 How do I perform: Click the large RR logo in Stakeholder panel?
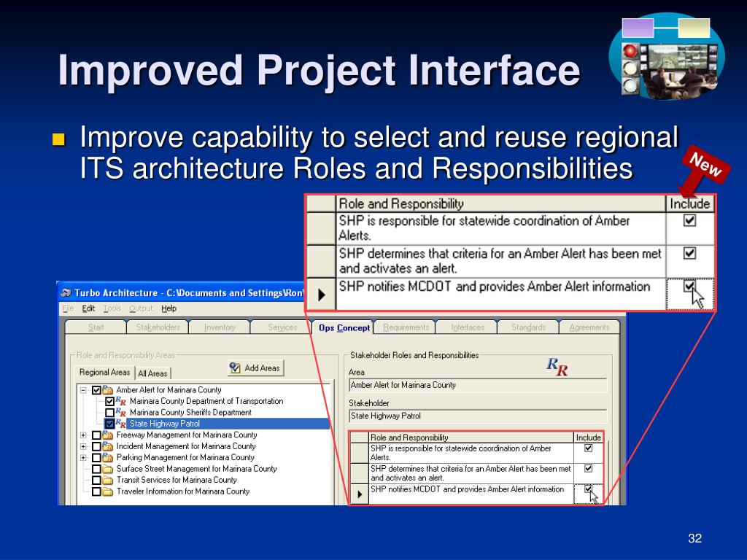557,366
